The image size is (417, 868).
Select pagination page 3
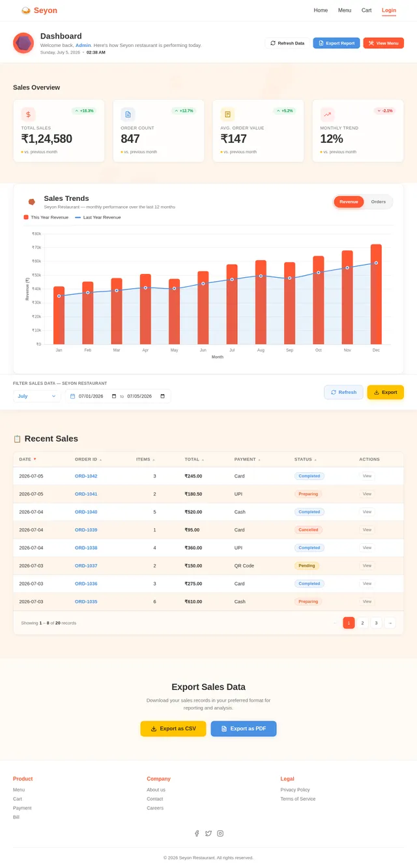coord(376,623)
